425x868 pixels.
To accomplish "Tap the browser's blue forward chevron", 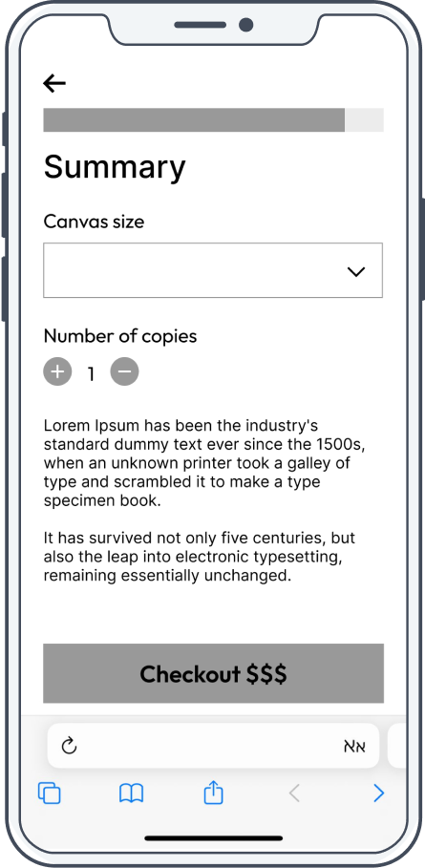I will 378,794.
